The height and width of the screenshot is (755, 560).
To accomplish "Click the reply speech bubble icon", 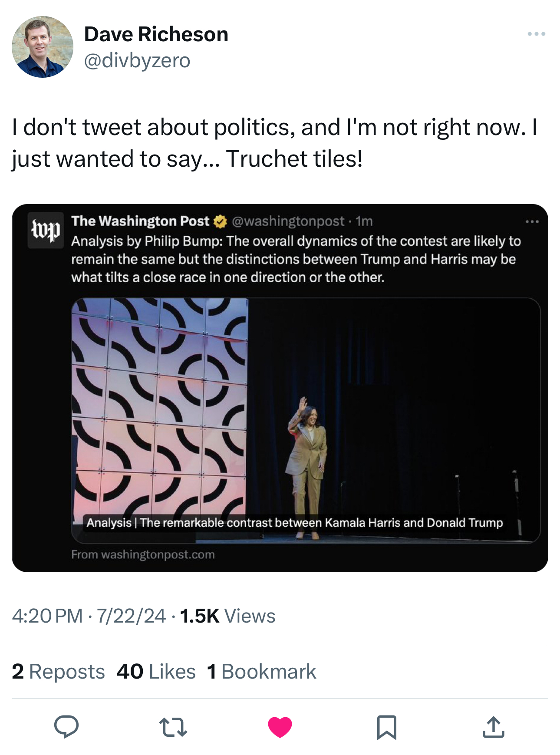I will (66, 726).
